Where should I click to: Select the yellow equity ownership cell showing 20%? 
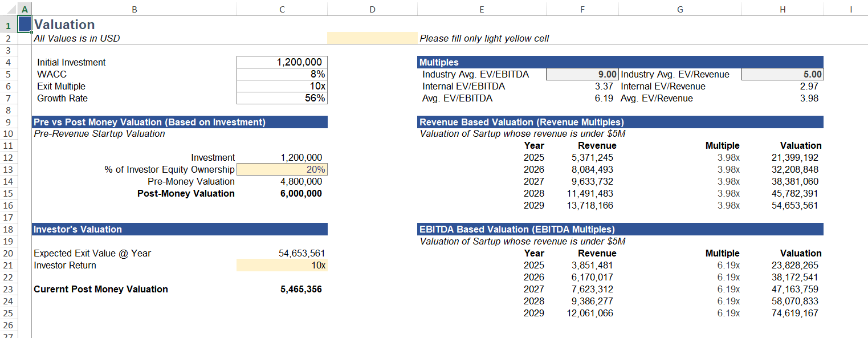(282, 169)
